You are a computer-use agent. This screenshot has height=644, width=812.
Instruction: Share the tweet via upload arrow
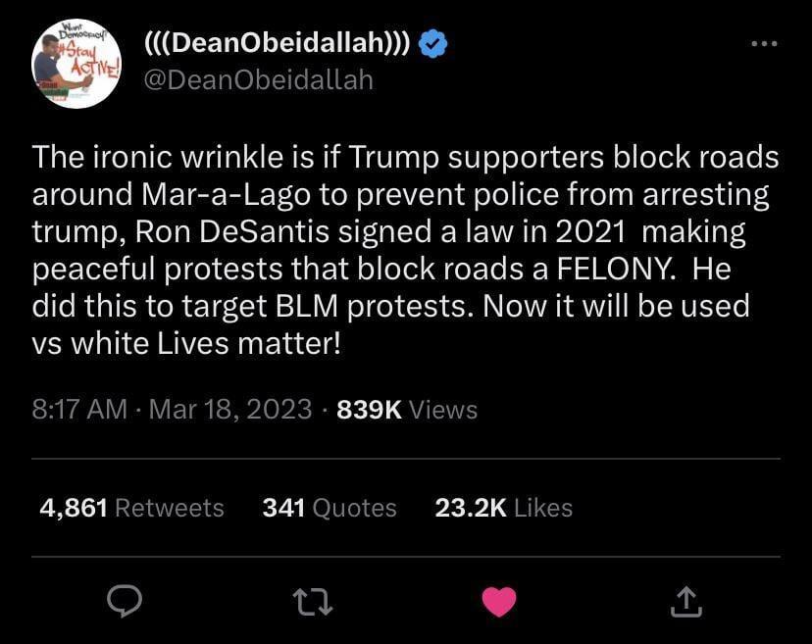click(x=686, y=602)
